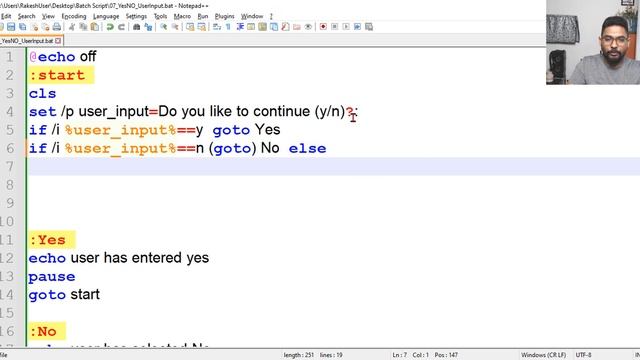This screenshot has width=640, height=360.
Task: Open the Window menu
Action: [x=252, y=16]
